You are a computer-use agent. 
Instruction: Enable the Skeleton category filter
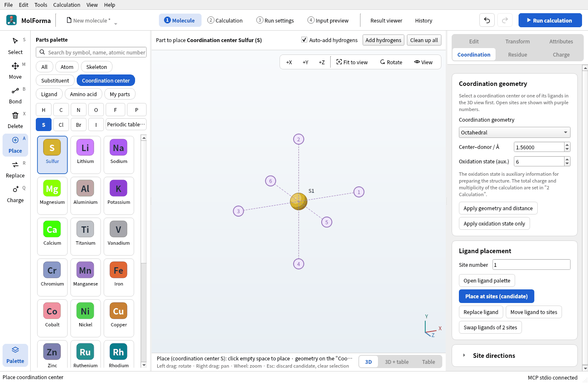point(97,67)
